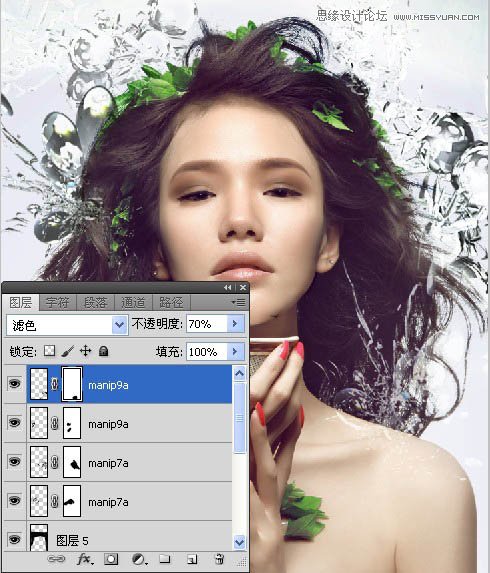Hide the upper manip7a layer
The width and height of the screenshot is (490, 573).
14,462
